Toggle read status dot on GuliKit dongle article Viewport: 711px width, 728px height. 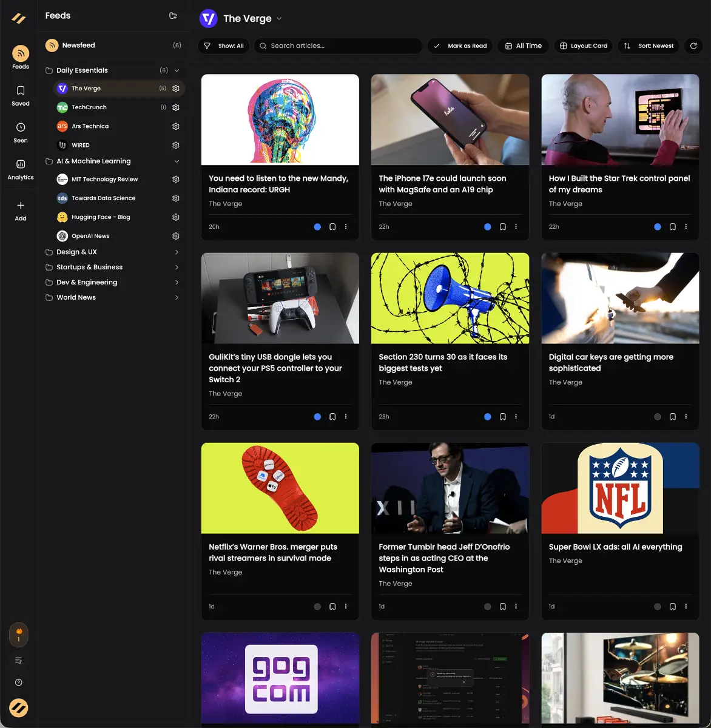pos(317,417)
